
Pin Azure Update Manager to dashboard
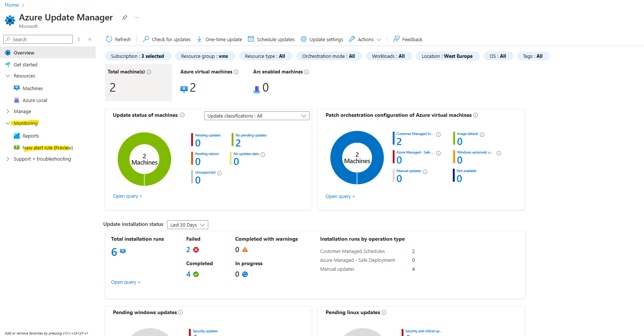tap(125, 17)
